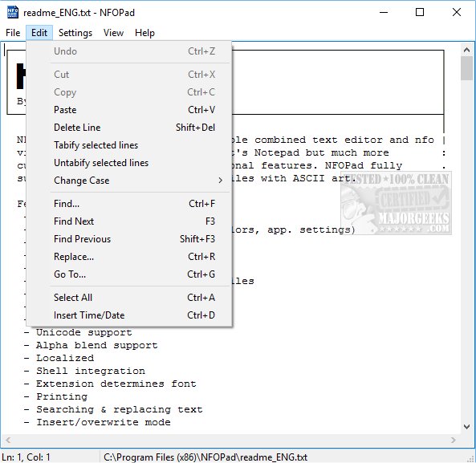Choose Select All entry
Image resolution: width=476 pixels, height=463 pixels.
pyautogui.click(x=129, y=298)
